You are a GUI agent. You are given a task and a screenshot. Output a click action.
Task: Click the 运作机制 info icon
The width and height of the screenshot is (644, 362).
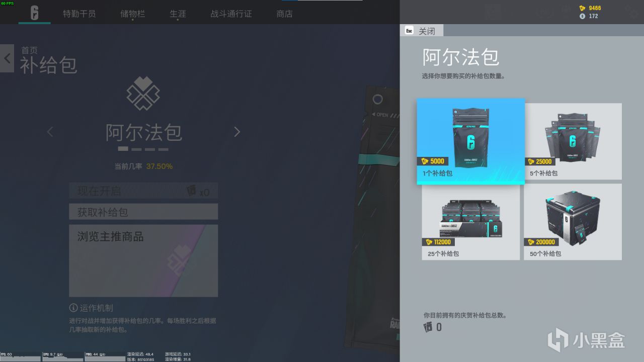(73, 308)
